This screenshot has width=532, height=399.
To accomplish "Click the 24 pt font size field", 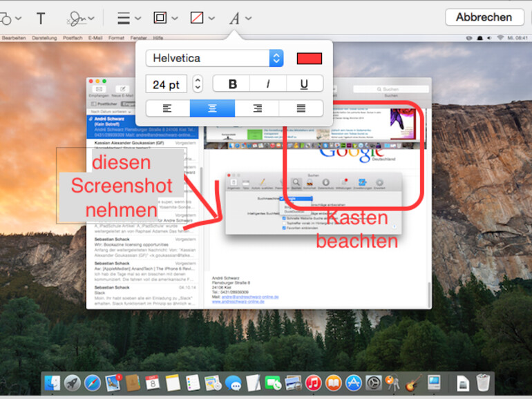I will (167, 84).
